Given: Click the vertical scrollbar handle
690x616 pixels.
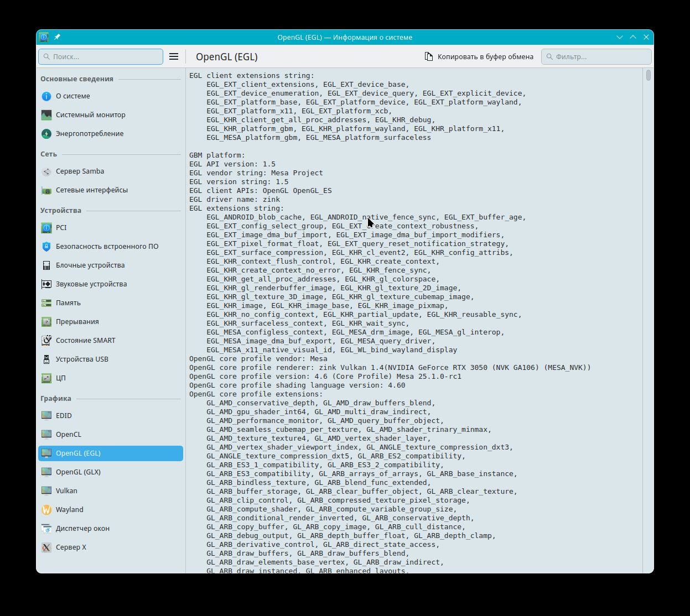Looking at the screenshot, I should pos(648,75).
